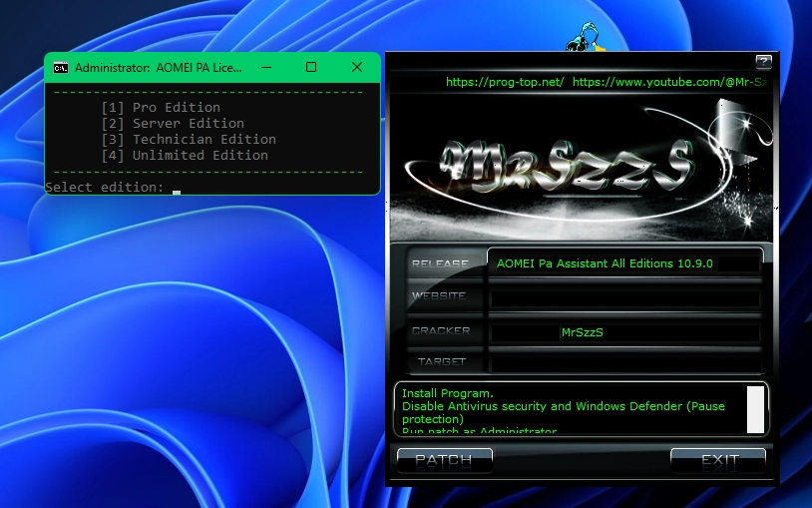Select the '[4] Unlimited Edition' line
Screen dimensions: 812x508
pos(185,156)
